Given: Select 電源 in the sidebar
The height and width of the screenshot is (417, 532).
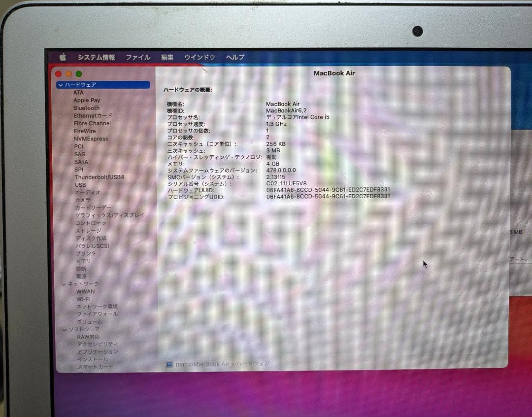Looking at the screenshot, I should (81, 277).
